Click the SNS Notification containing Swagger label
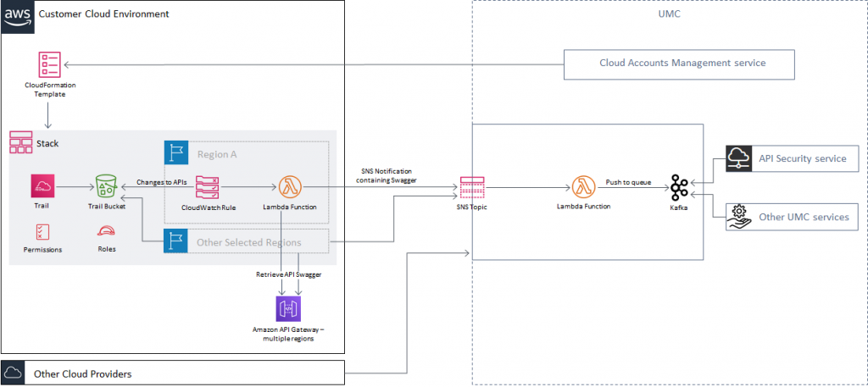The image size is (868, 387). point(383,174)
